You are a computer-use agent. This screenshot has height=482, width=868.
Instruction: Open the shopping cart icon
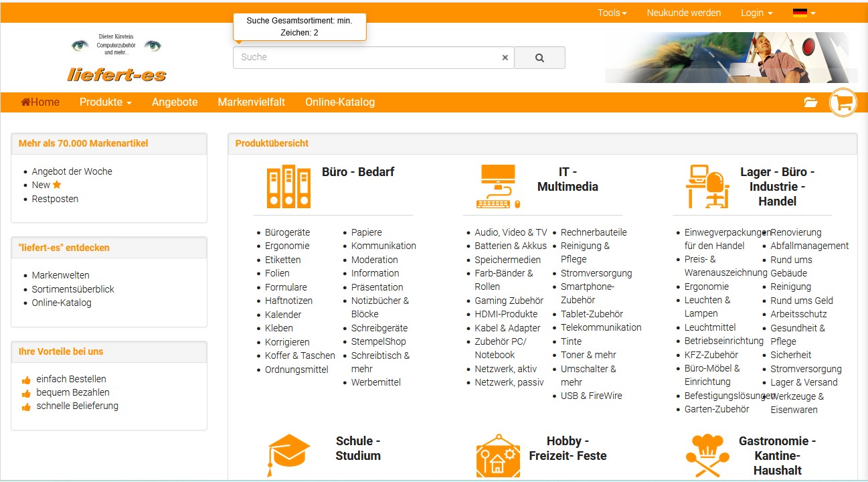[843, 102]
